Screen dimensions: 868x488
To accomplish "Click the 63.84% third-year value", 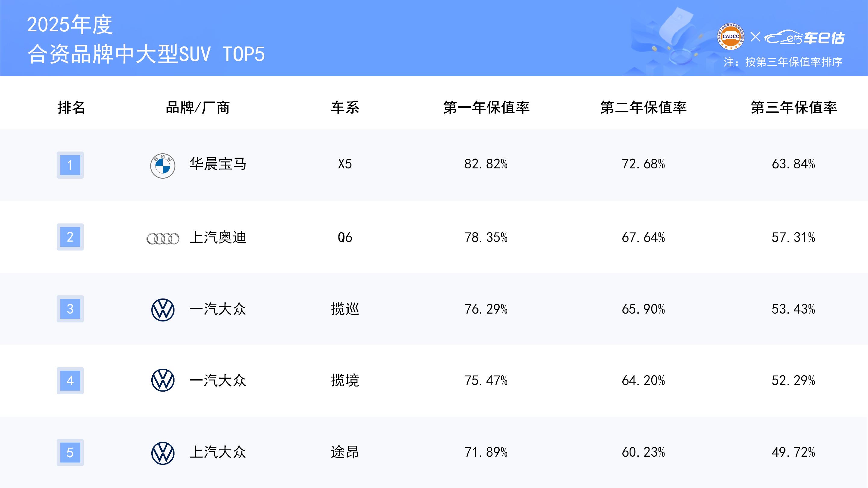I will pos(793,164).
